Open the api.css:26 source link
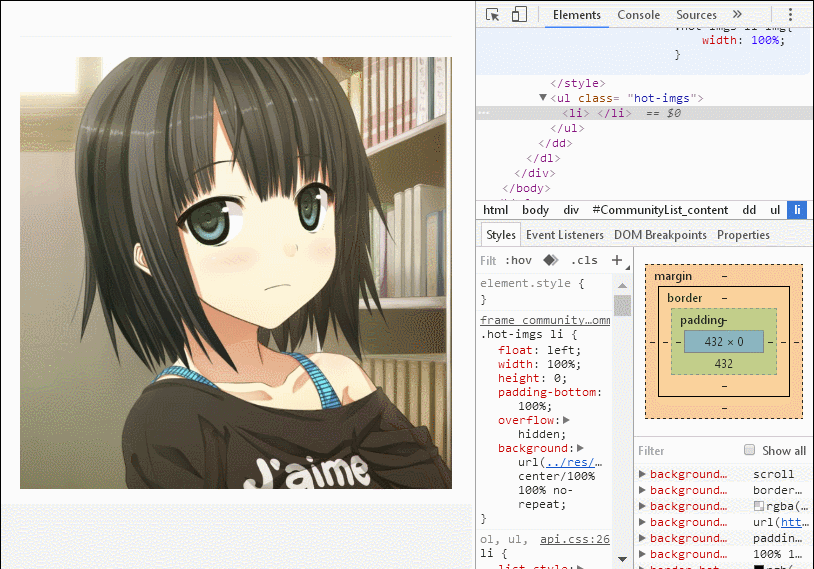The image size is (814, 569). click(x=575, y=539)
